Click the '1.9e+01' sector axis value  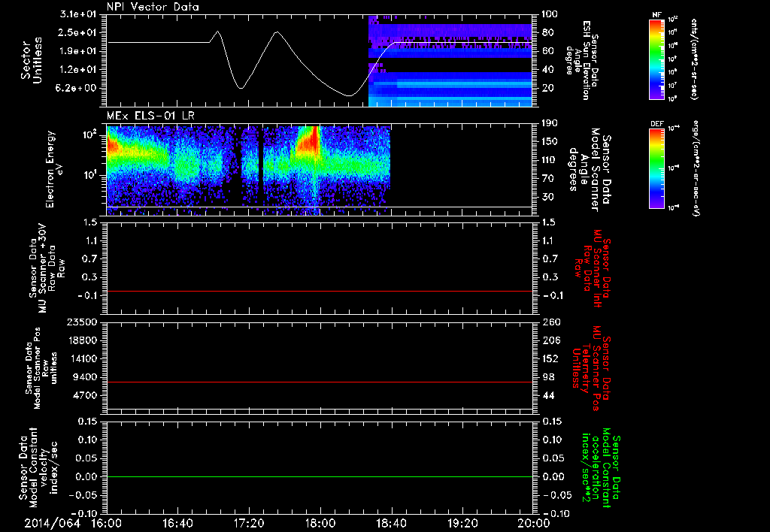(x=78, y=51)
